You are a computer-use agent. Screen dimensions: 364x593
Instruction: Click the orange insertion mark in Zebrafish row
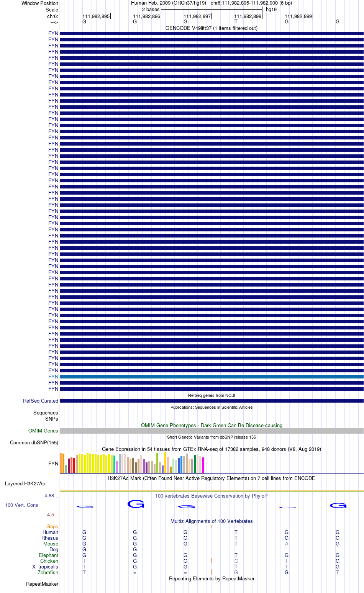212,572
